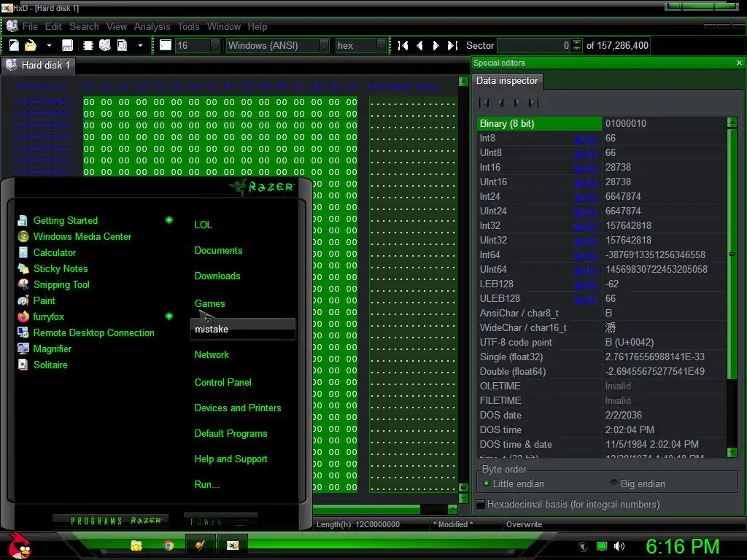Switch to the Hard disk 1 tab

(x=38, y=65)
